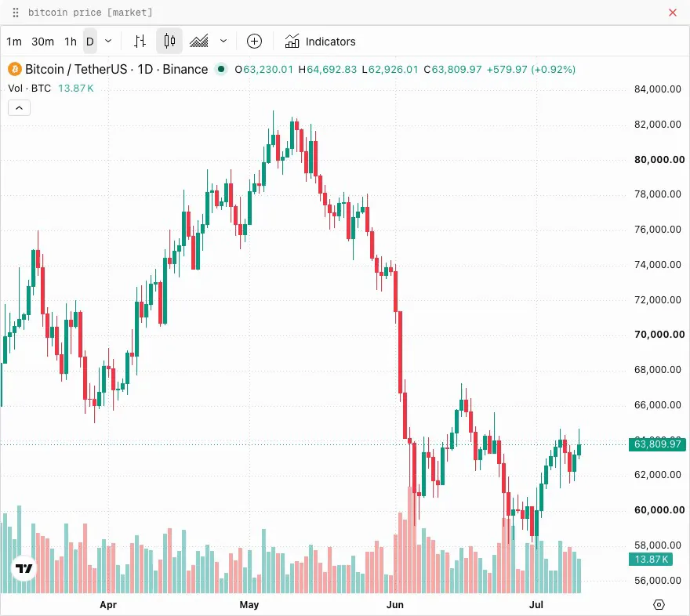The width and height of the screenshot is (690, 616).
Task: Switch to area chart style
Action: pyautogui.click(x=199, y=42)
